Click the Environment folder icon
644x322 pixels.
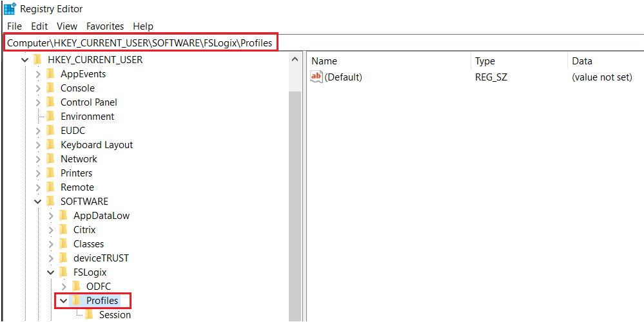(x=50, y=117)
